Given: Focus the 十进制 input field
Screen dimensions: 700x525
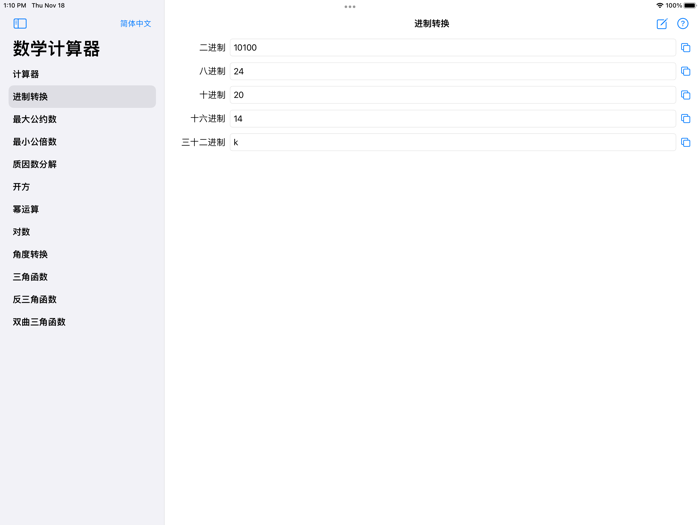Looking at the screenshot, I should click(x=453, y=95).
